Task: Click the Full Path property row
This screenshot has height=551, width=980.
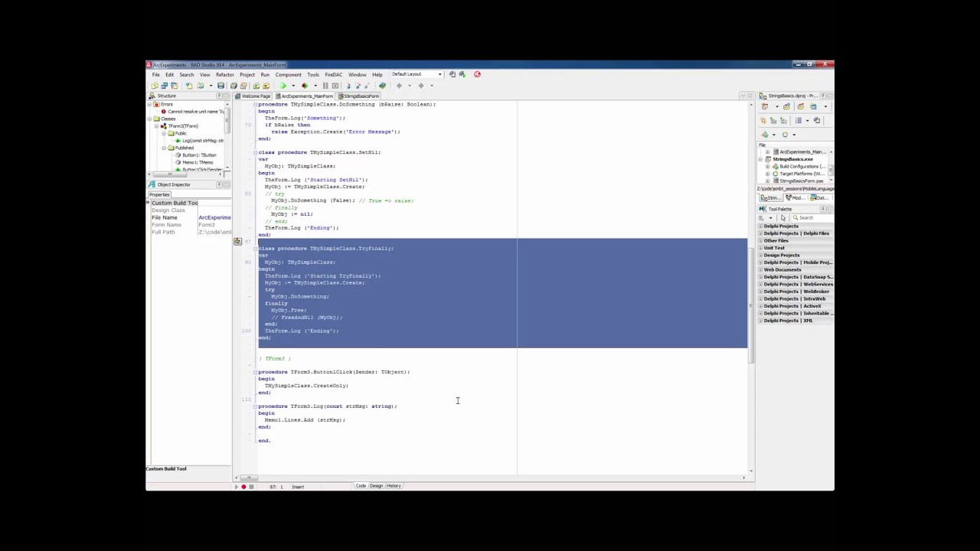Action: pos(189,232)
